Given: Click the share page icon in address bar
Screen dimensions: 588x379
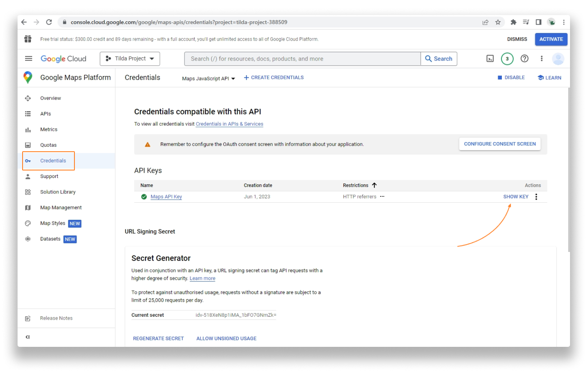Looking at the screenshot, I should pyautogui.click(x=485, y=22).
